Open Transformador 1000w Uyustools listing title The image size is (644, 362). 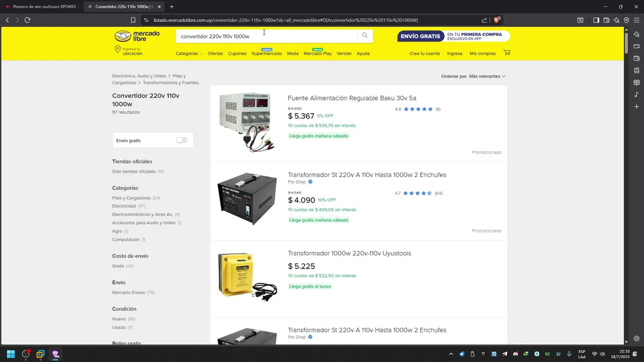point(350,253)
